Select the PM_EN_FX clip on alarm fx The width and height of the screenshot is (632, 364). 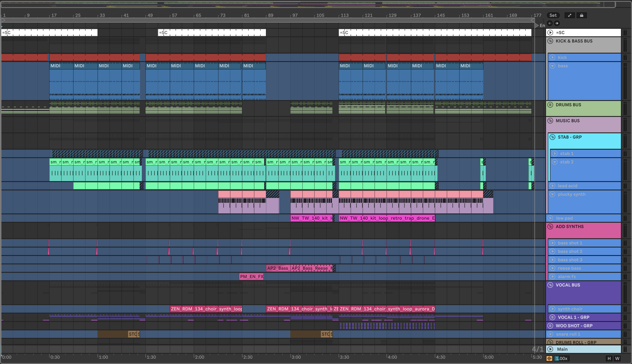point(251,277)
